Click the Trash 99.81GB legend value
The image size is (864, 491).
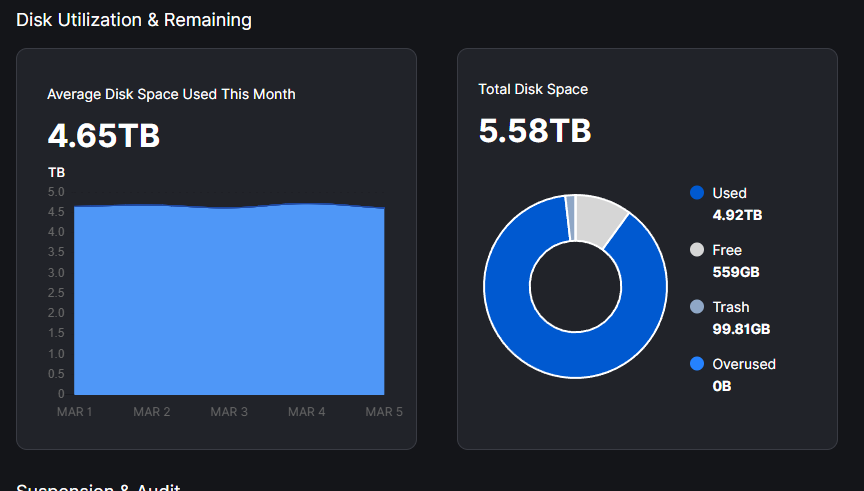(741, 329)
